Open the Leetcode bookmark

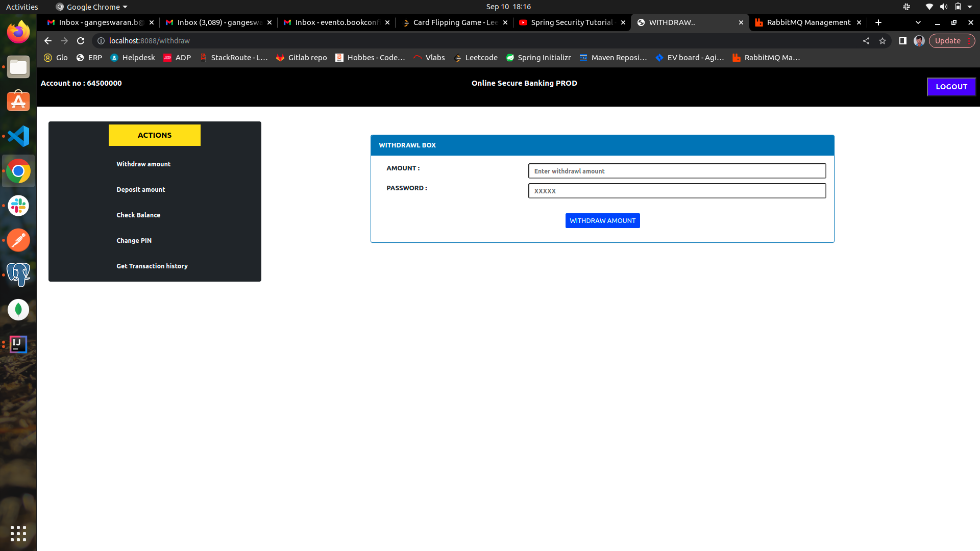click(475, 58)
